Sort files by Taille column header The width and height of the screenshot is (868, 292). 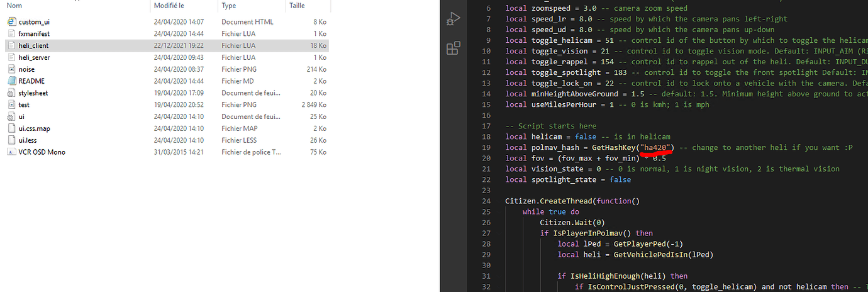(297, 5)
